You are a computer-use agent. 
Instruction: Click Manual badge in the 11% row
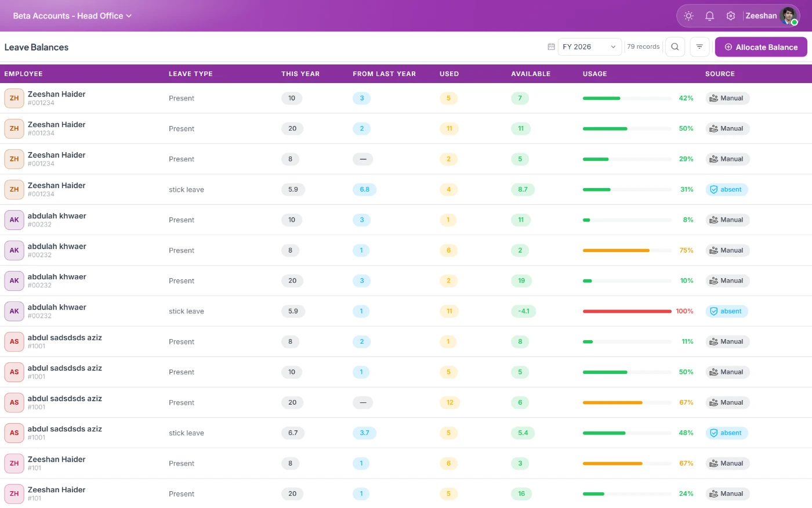[727, 341]
